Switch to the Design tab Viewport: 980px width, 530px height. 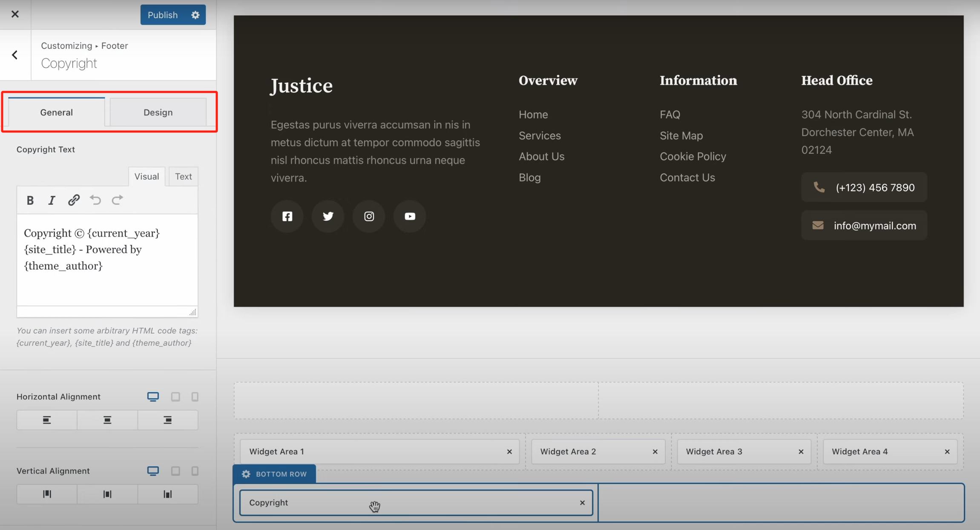tap(158, 112)
